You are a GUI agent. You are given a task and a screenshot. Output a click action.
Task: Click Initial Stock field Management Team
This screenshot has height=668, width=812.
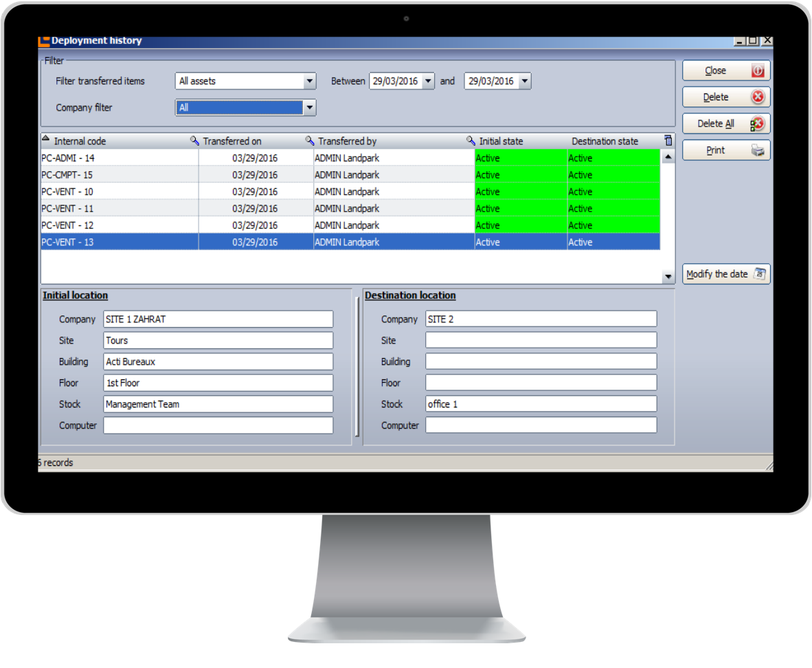[x=218, y=404]
